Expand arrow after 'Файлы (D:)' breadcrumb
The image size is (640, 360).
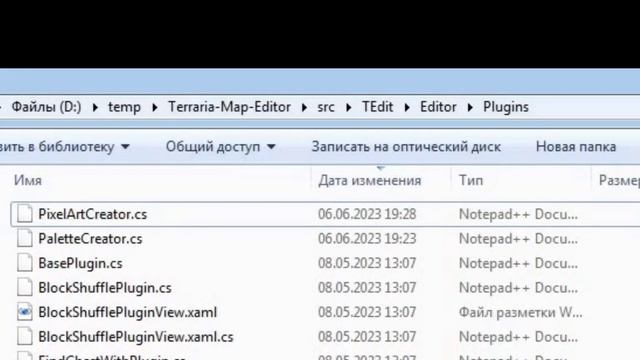pyautogui.click(x=95, y=107)
